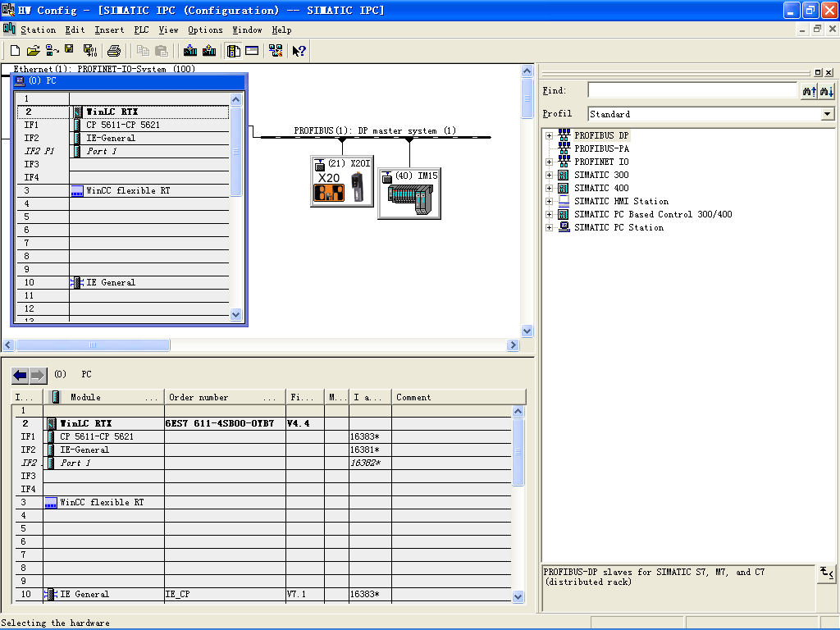Click the forward arrow in the detail view
Screen dimensions: 840x630
point(38,376)
